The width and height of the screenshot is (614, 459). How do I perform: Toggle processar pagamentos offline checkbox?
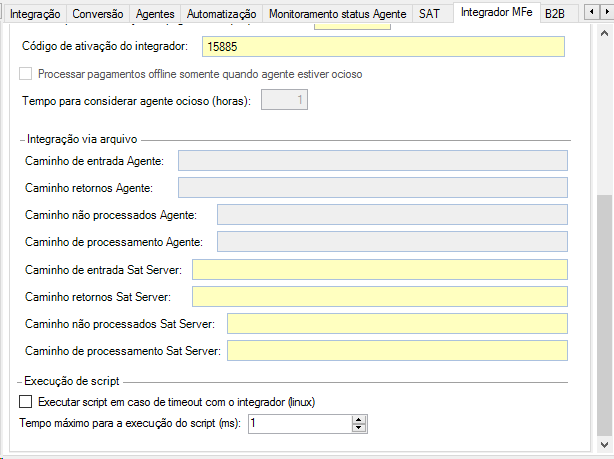coord(26,74)
